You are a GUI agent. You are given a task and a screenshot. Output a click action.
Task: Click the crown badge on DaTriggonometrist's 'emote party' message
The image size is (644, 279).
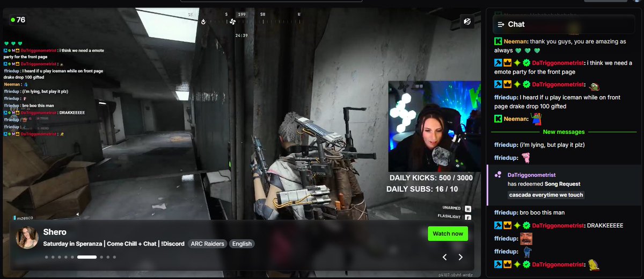(x=508, y=63)
